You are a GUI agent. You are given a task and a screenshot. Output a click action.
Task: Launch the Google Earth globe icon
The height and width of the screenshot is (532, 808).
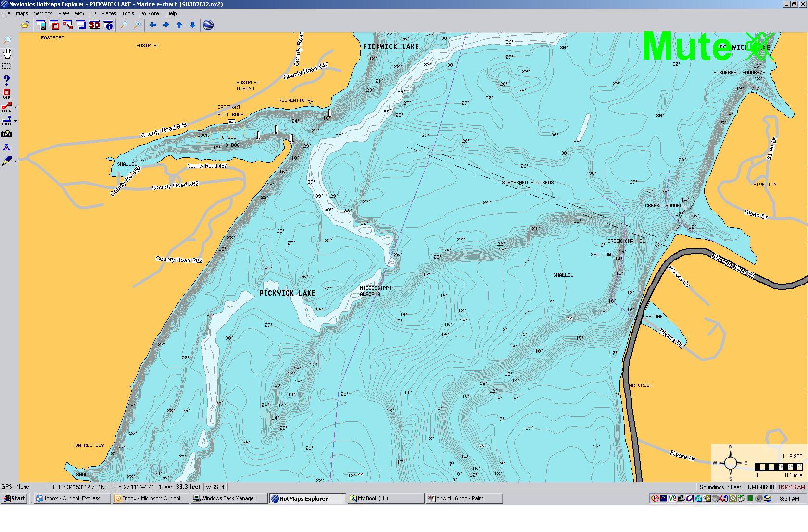(208, 25)
